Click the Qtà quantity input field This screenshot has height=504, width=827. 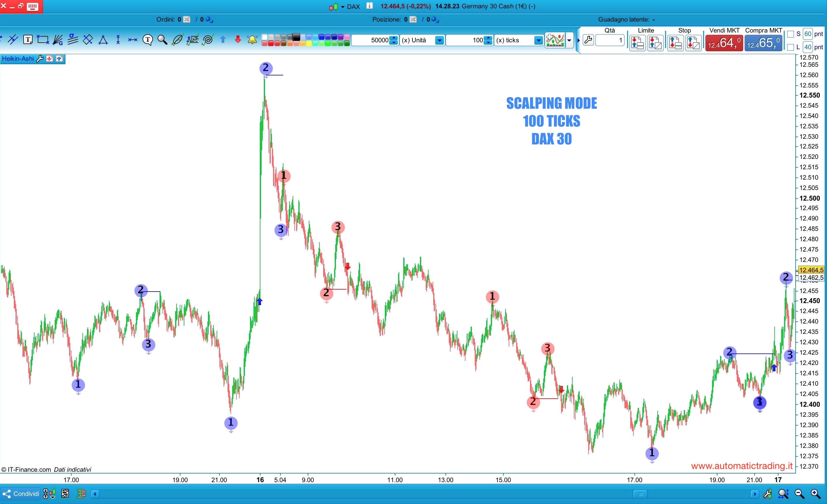[610, 41]
